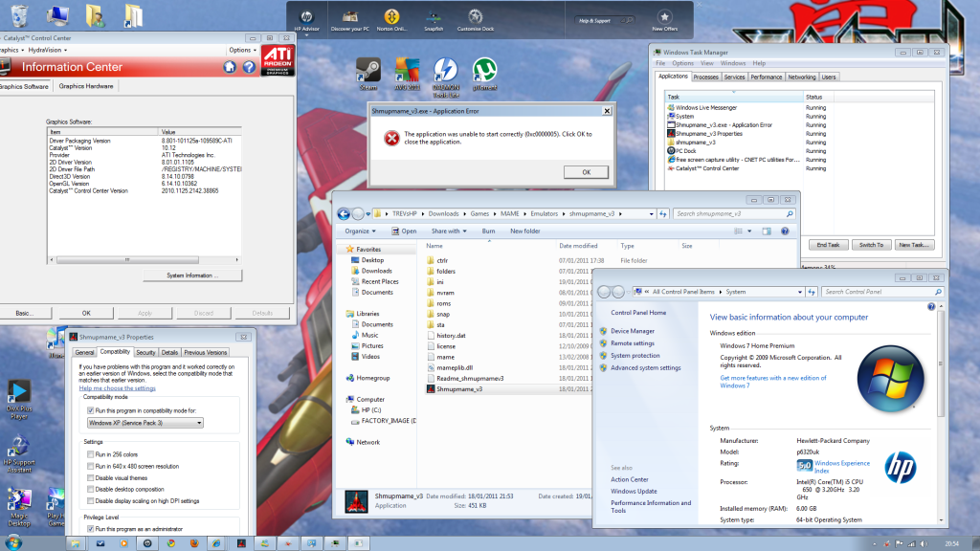Toggle Run this program in compatibility mode
Image resolution: width=980 pixels, height=551 pixels.
point(91,410)
